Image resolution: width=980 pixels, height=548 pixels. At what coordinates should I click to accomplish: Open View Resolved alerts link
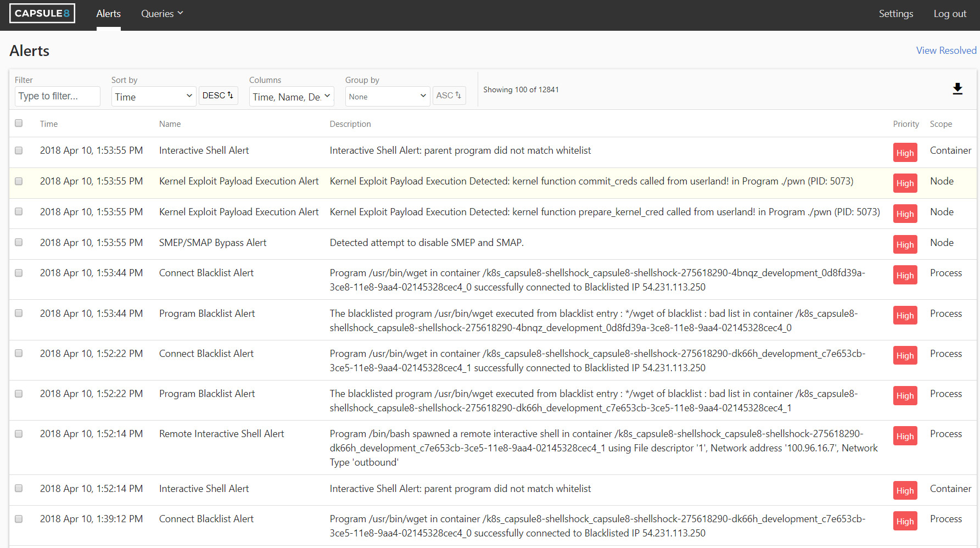pyautogui.click(x=946, y=51)
